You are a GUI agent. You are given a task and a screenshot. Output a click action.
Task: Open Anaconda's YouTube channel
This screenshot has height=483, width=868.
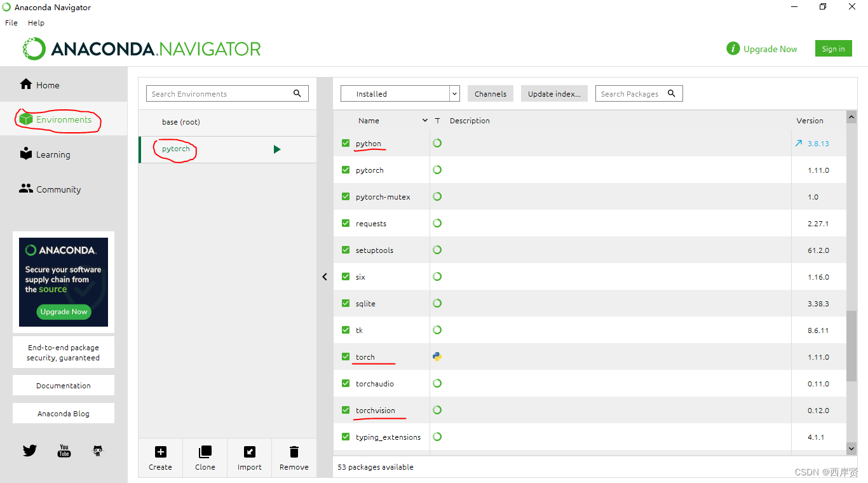(64, 451)
